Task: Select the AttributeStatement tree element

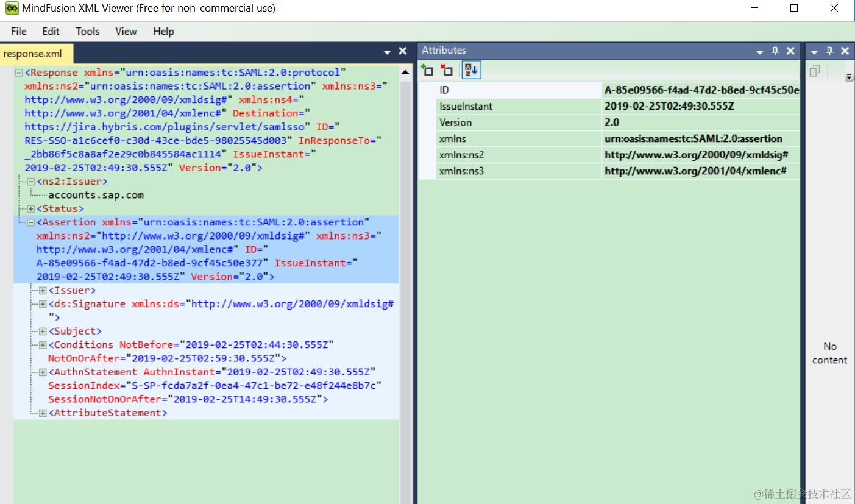Action: pos(108,413)
